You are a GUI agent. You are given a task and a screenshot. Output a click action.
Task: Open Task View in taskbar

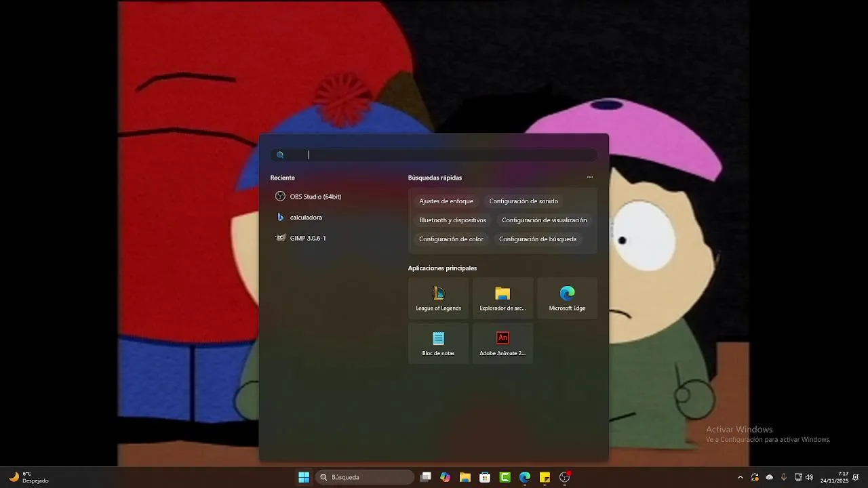point(426,477)
